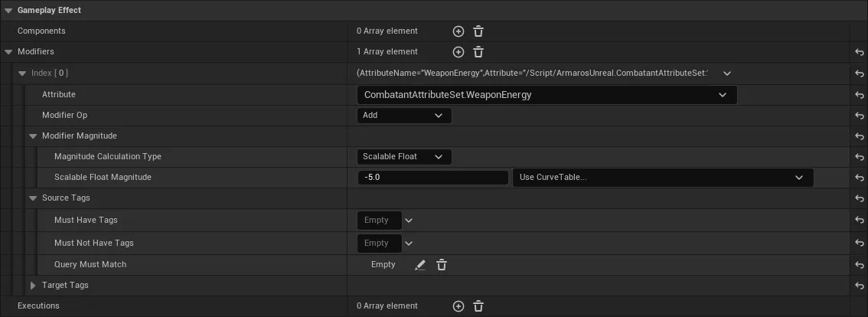This screenshot has height=317, width=868.
Task: Edit the Query Must Match with pencil icon
Action: pyautogui.click(x=420, y=265)
